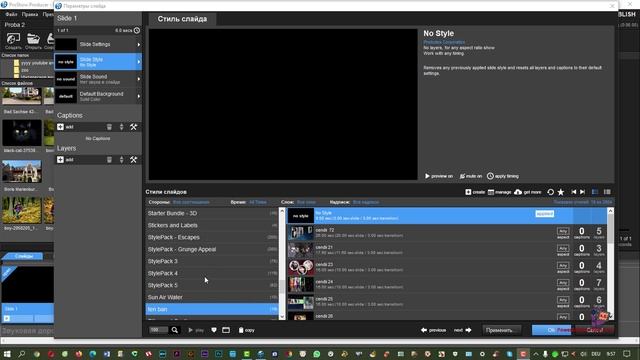
Task: Click the add caption plus icon
Action: [60, 127]
